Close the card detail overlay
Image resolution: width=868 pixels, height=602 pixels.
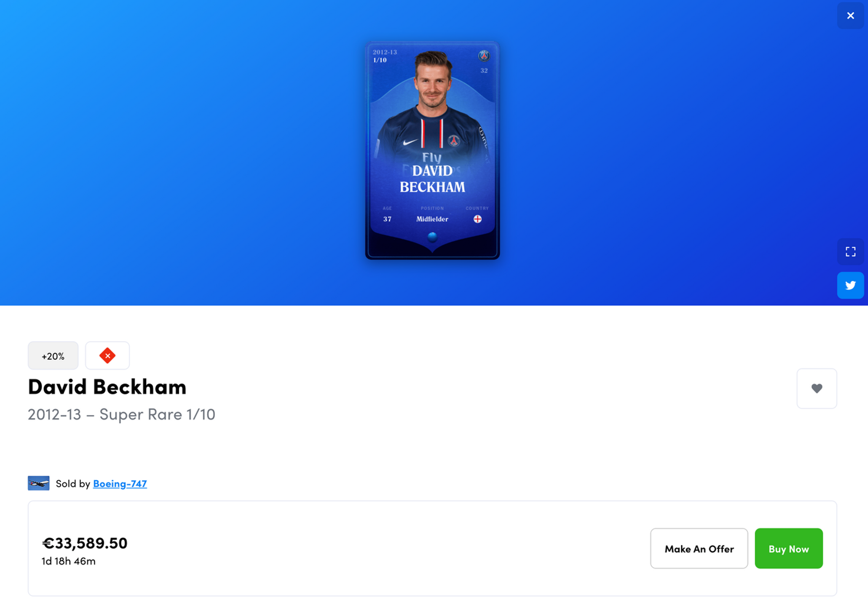(850, 16)
